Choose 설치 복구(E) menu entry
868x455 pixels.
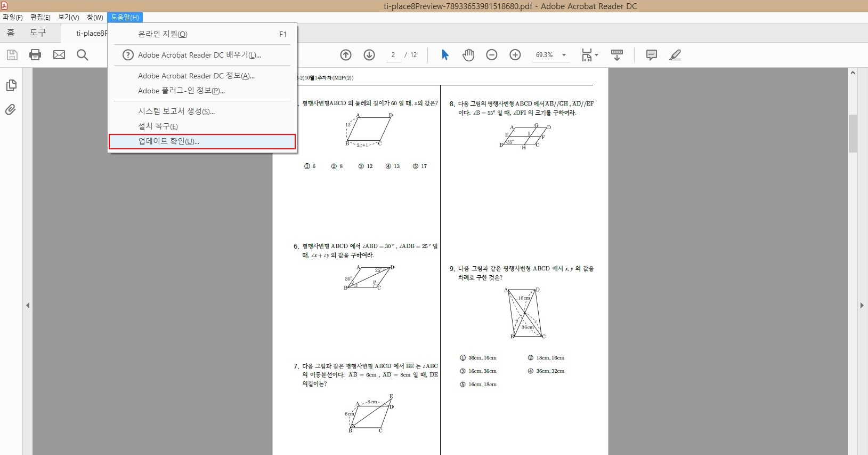(202, 126)
